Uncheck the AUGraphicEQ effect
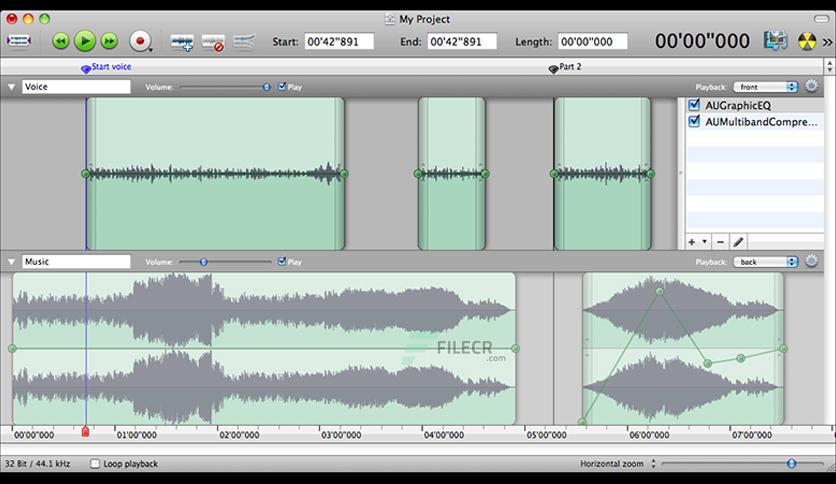Viewport: 836px width, 484px height. tap(694, 104)
